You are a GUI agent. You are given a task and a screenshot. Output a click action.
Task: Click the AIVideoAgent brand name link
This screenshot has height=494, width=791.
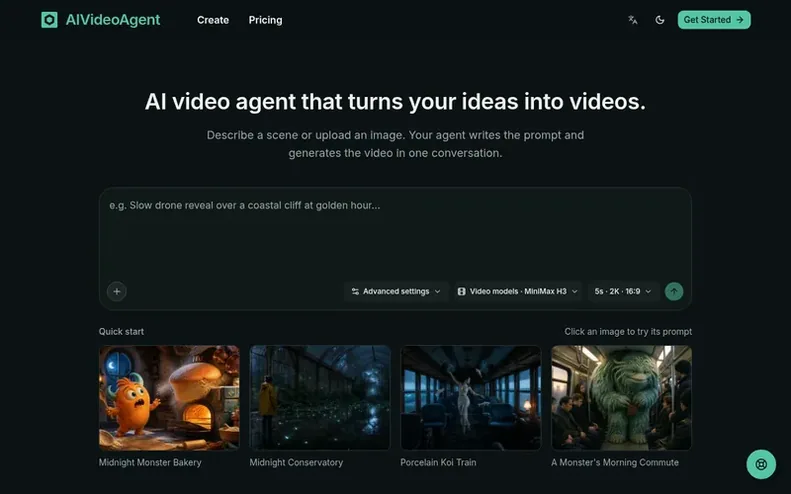[x=113, y=20]
